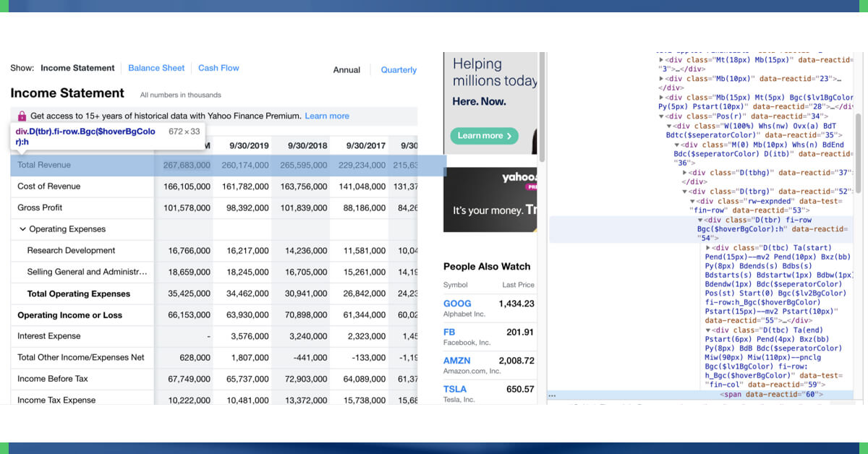Click the ad column scrollbar

(x=541, y=107)
